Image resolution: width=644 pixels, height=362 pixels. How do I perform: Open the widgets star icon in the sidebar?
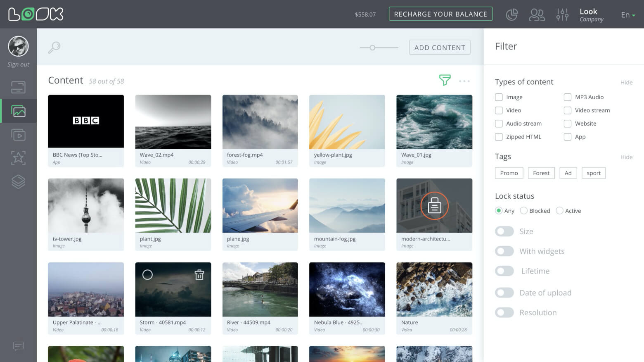point(18,158)
